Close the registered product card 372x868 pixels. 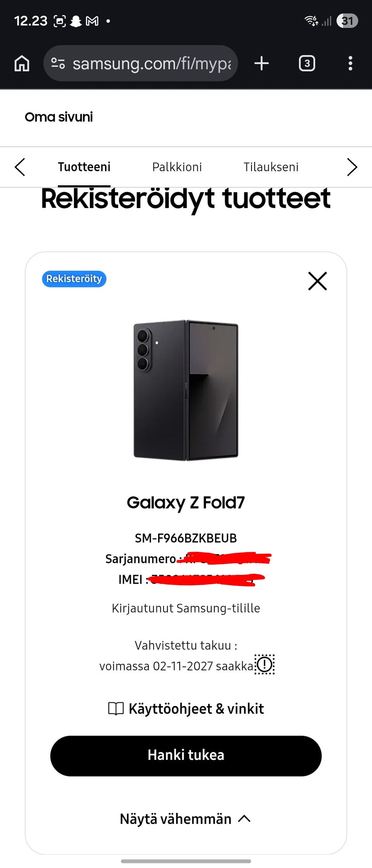(x=317, y=281)
